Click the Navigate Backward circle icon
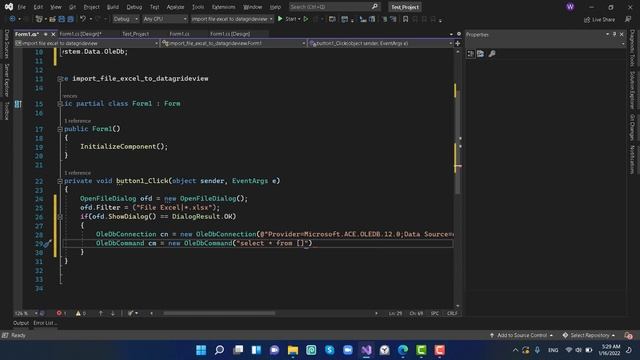Screen dimensions: 640x360 [12, 19]
